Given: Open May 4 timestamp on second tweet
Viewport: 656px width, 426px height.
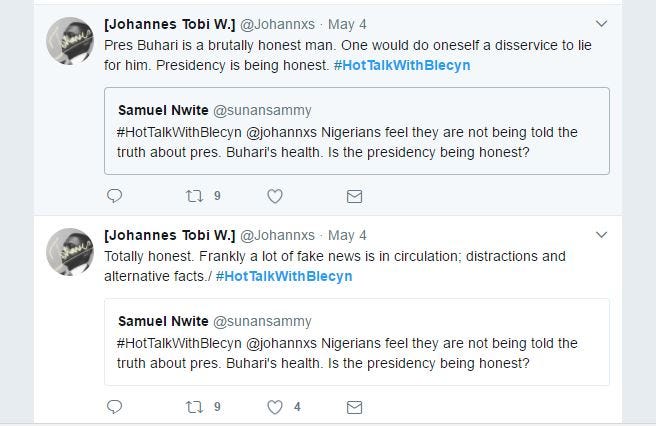Looking at the screenshot, I should [347, 236].
